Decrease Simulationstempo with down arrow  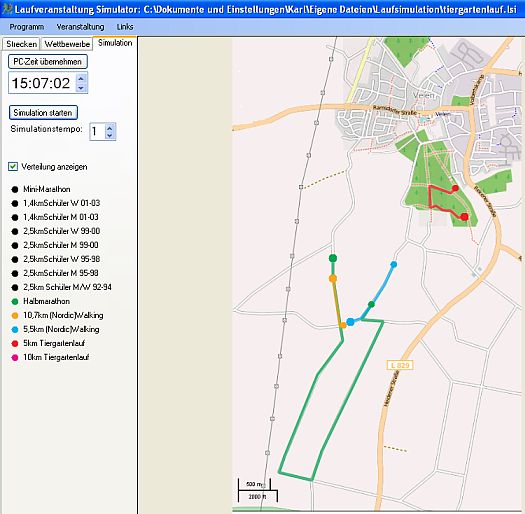110,135
